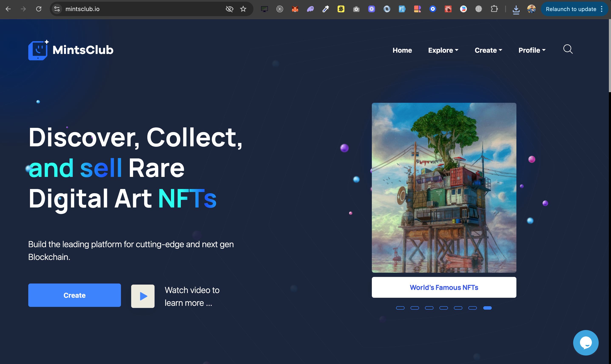Screen dimensions: 611x364
Task: Click the World's Famous NFTs link
Action: 444,287
